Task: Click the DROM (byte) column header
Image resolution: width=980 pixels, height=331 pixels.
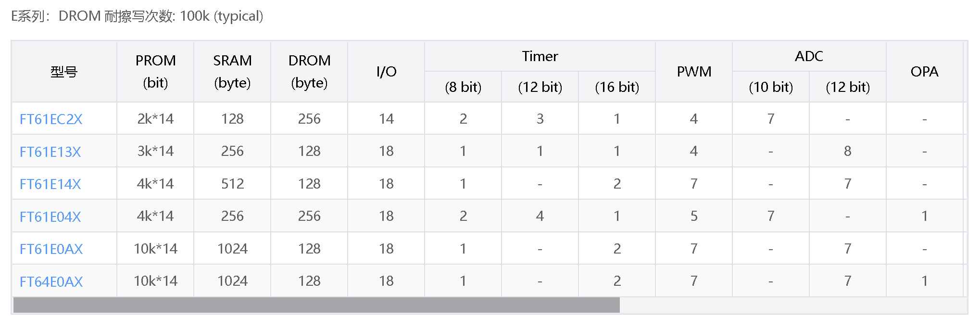Action: click(x=309, y=72)
